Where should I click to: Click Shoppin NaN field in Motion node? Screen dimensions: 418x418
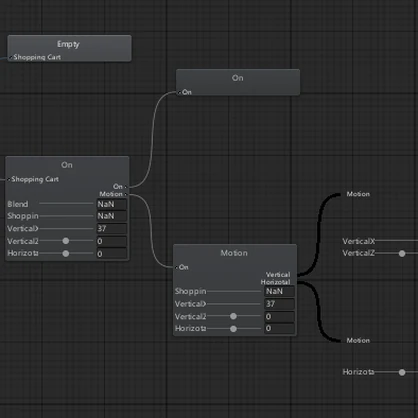coord(279,291)
